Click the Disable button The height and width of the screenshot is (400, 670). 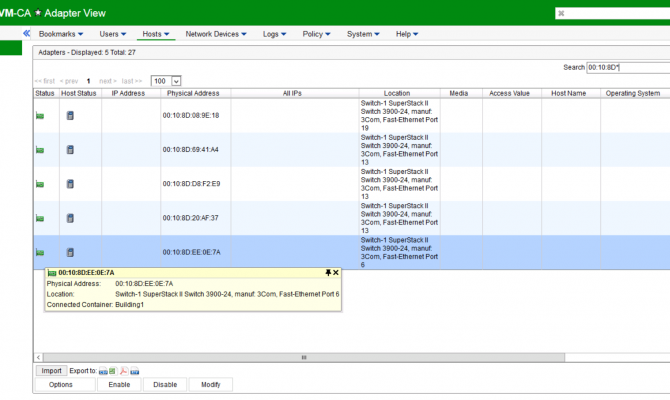tap(165, 384)
